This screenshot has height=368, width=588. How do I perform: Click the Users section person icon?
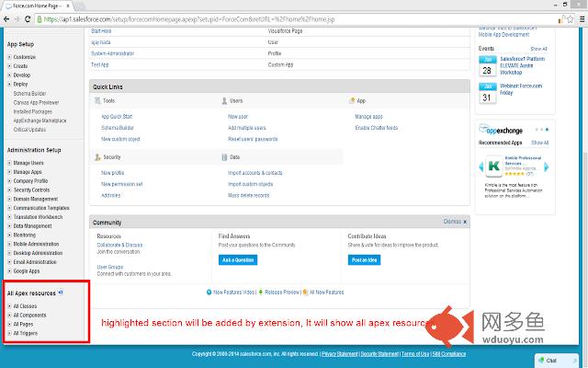224,100
